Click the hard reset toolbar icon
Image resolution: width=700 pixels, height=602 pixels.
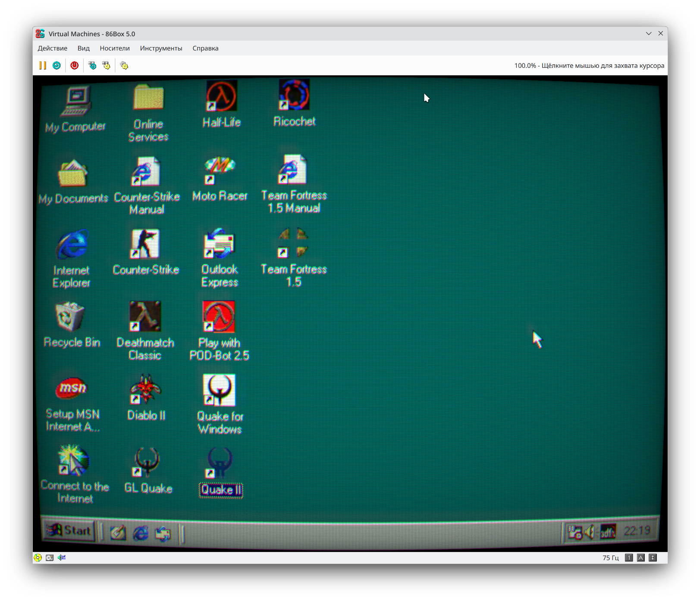coord(57,66)
